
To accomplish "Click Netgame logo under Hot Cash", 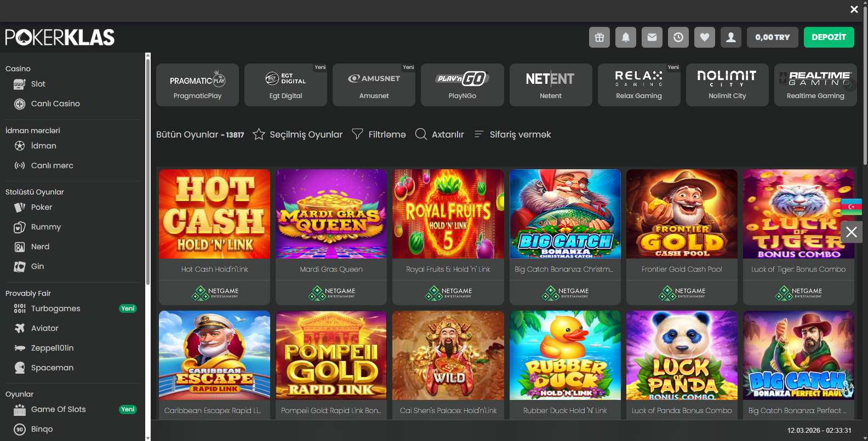I will pos(214,293).
